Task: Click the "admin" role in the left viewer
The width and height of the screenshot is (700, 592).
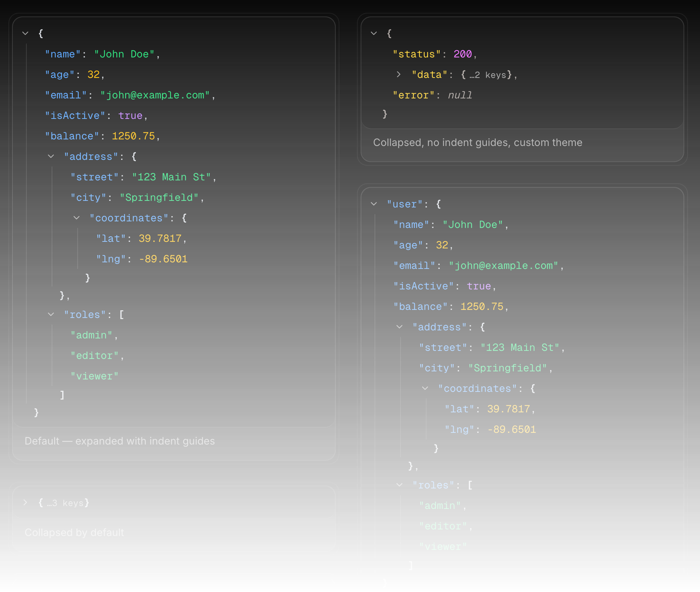Action: (92, 335)
